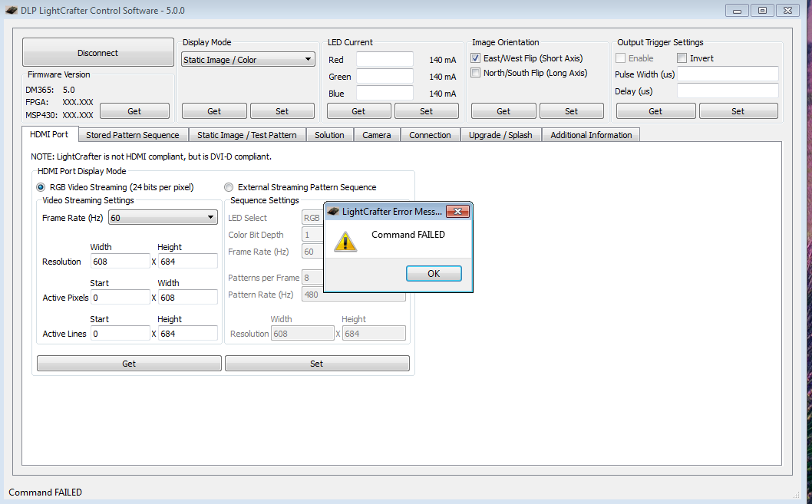The image size is (812, 504).
Task: Open the Additional Information tab
Action: click(x=592, y=134)
